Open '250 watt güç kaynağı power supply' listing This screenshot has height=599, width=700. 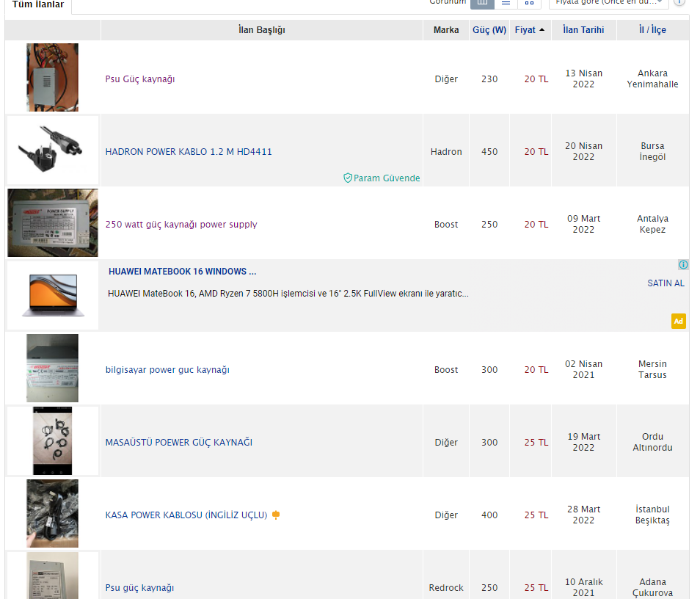coord(181,224)
